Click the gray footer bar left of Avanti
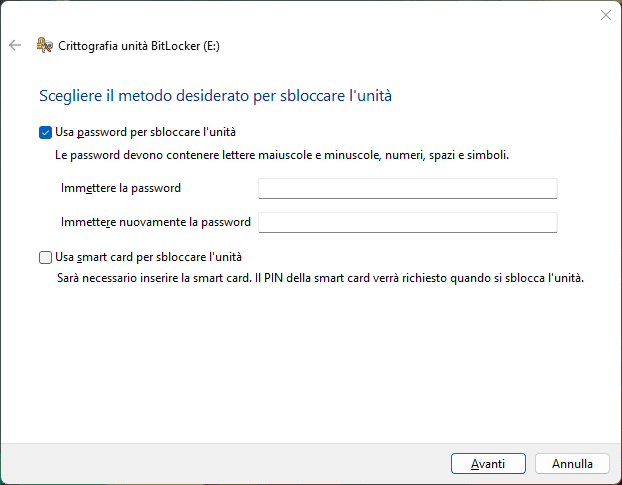The image size is (622, 485). click(x=220, y=464)
